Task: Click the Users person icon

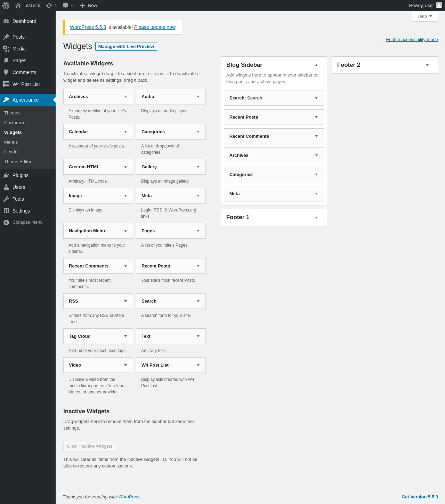Action: (6, 187)
